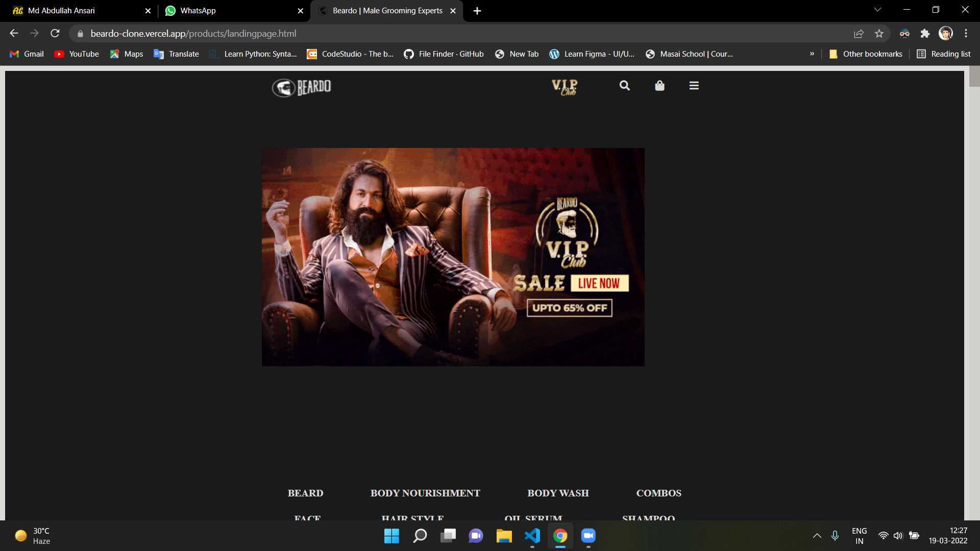Open the Beardo logo home link

coord(301,87)
